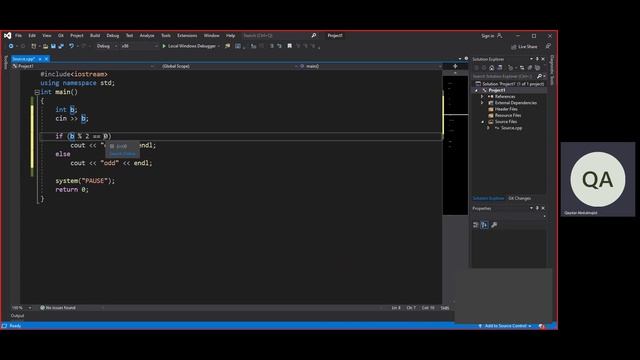The image size is (640, 360).
Task: Click the Find in Files toolbar icon
Action: (227, 46)
